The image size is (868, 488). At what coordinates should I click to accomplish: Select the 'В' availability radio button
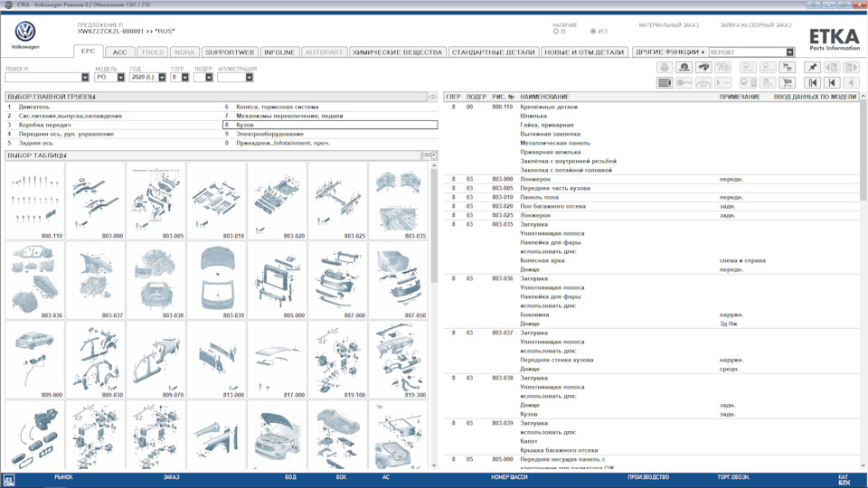(556, 32)
